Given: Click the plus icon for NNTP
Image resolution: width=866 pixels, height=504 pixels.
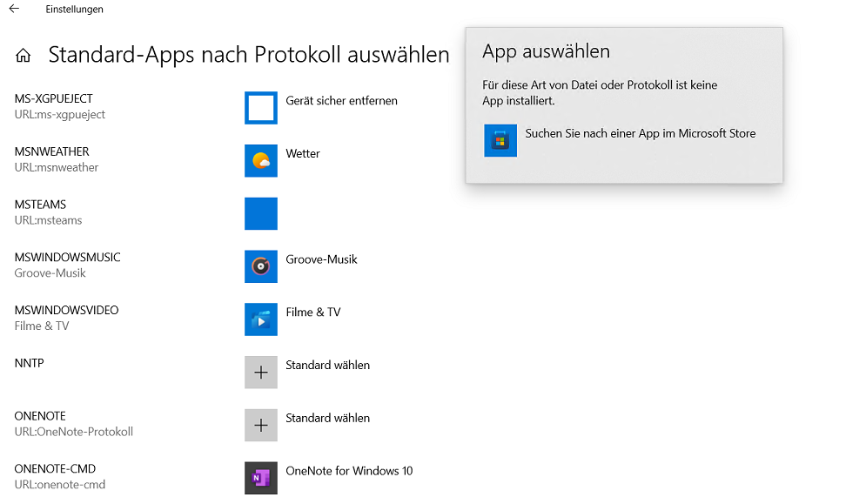Looking at the screenshot, I should [261, 373].
